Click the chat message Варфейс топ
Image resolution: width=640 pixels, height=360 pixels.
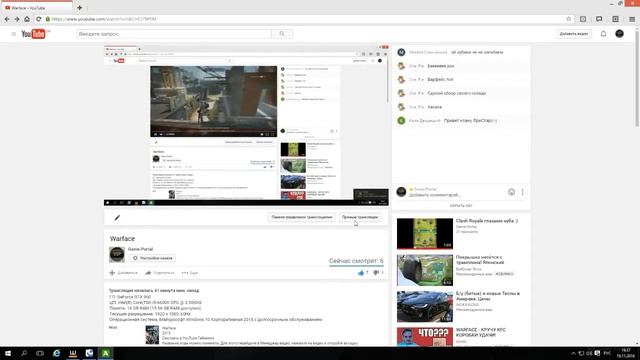tap(440, 80)
